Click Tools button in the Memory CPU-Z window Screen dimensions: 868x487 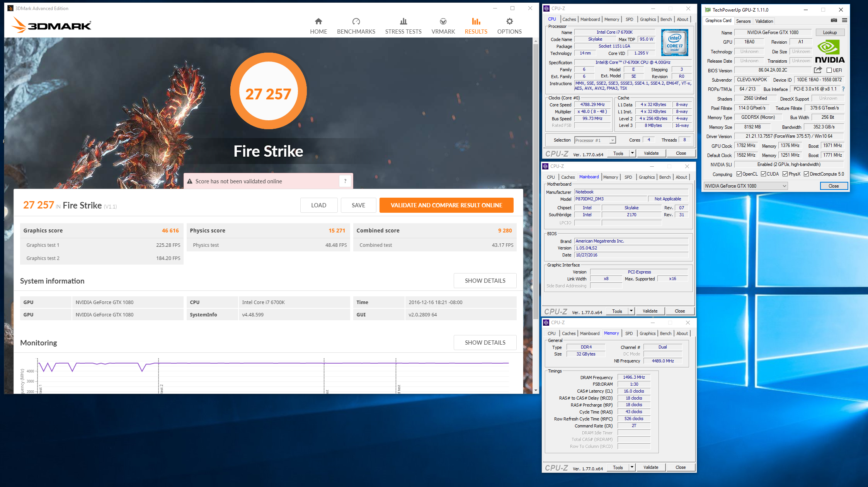[x=618, y=467]
